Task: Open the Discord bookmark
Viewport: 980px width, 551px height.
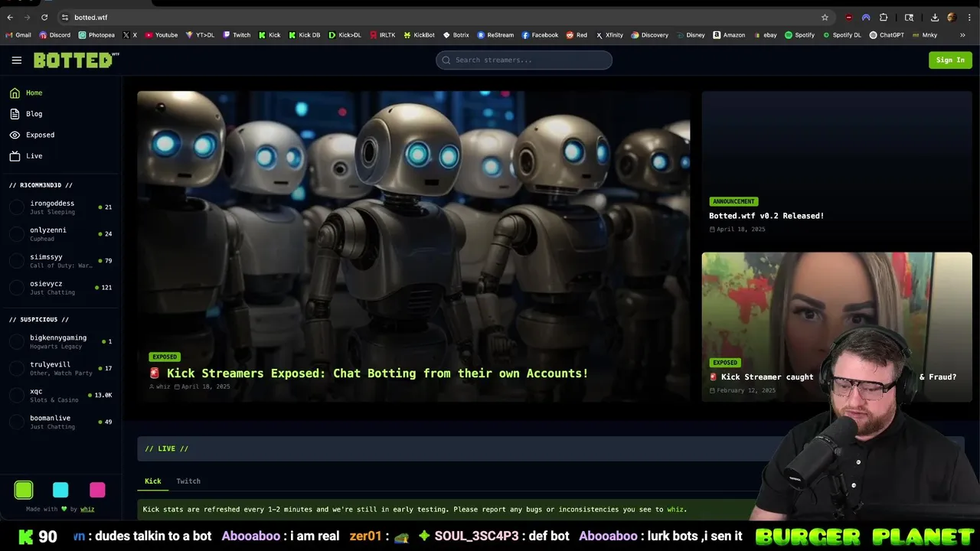Action: [x=54, y=35]
